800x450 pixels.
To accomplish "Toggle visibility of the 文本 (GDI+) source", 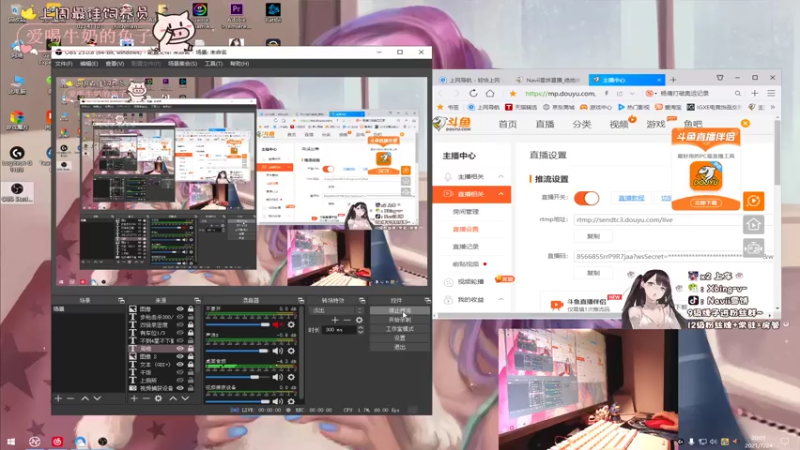I will [180, 364].
